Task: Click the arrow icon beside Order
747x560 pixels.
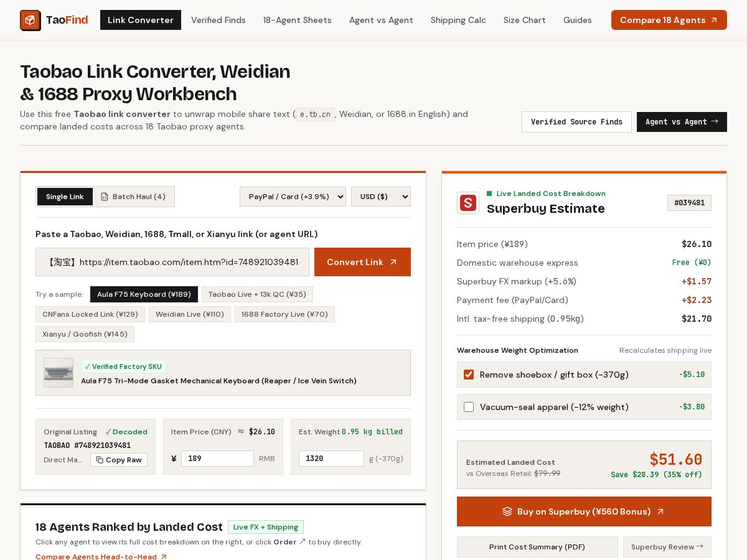Action: click(303, 542)
